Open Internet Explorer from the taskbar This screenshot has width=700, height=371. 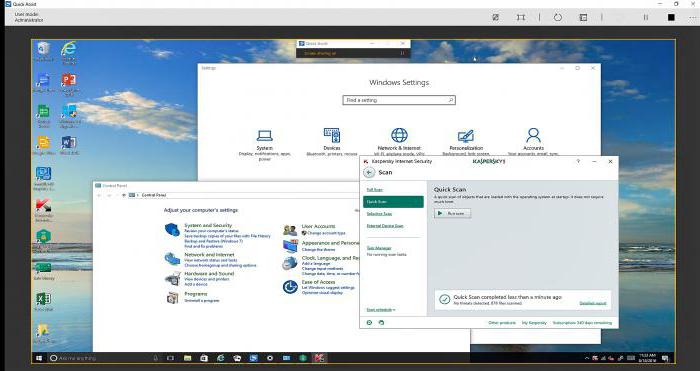point(221,358)
